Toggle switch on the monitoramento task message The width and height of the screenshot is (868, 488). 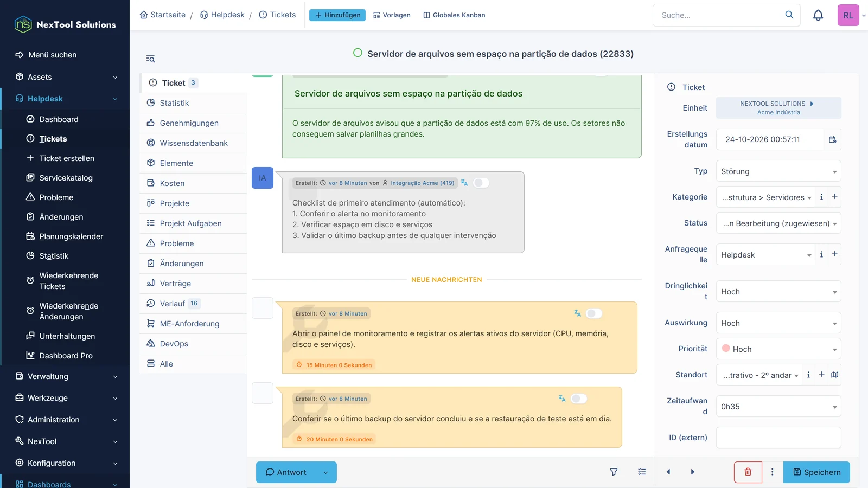tap(594, 313)
